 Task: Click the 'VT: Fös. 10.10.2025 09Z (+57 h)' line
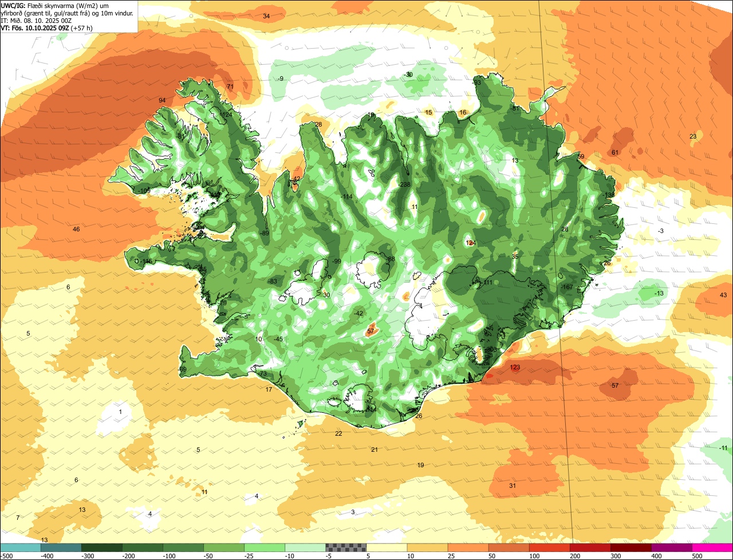pyautogui.click(x=47, y=27)
